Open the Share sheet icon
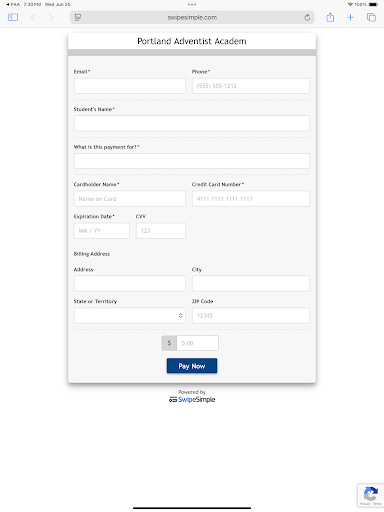Screen dimensions: 384x512 [330, 17]
